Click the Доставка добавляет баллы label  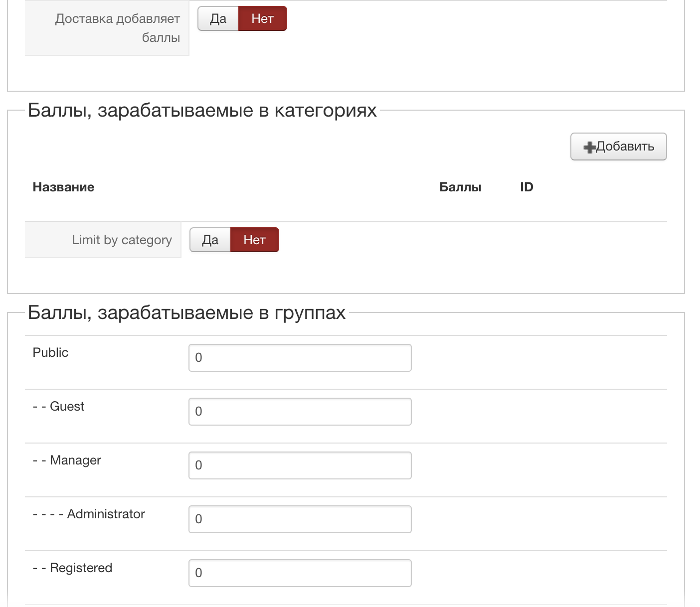(118, 28)
